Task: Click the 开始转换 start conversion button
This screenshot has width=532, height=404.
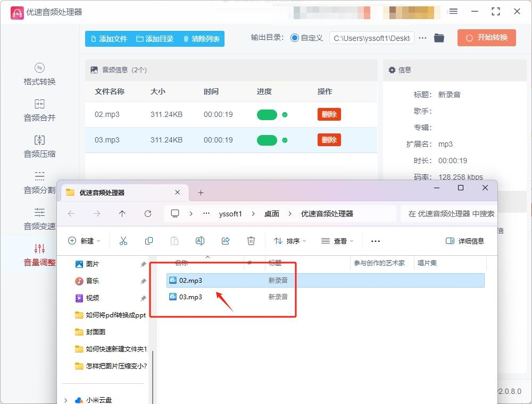Action: coord(487,38)
